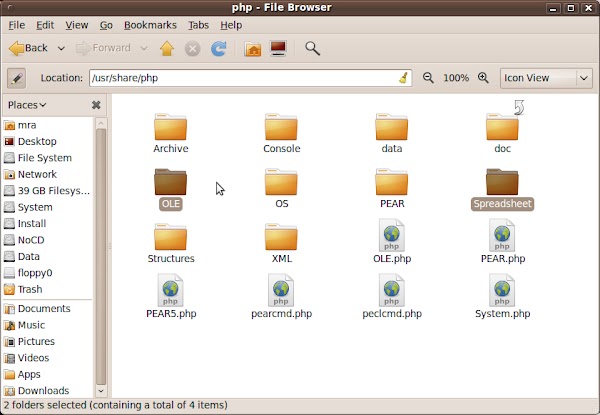Select the XML folder icon
Screen dimensions: 600x415
click(x=281, y=238)
